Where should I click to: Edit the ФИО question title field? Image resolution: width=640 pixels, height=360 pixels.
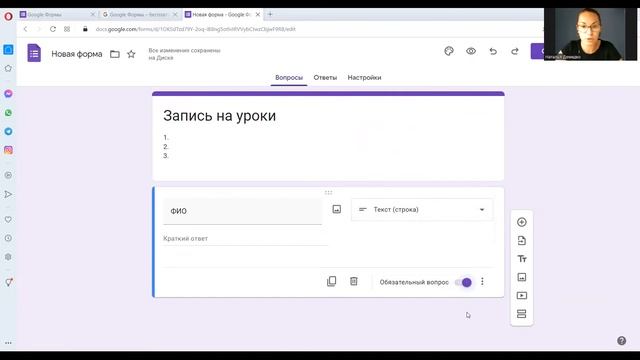tap(242, 211)
